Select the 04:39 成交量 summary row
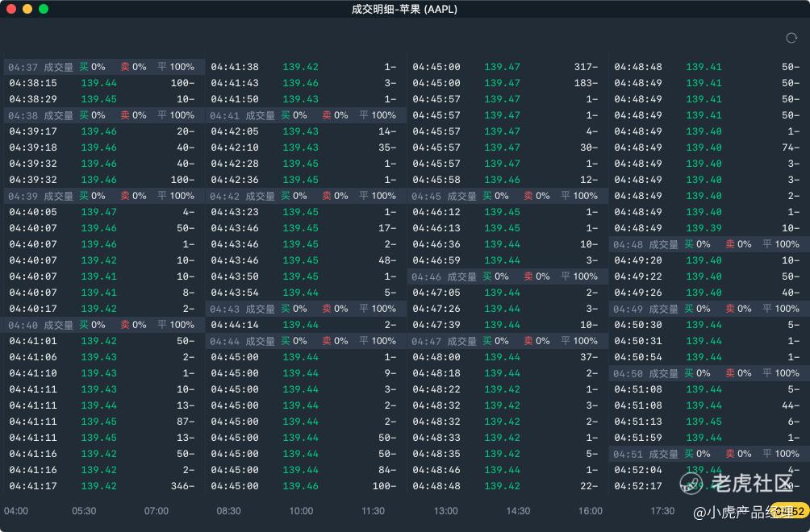The height and width of the screenshot is (532, 810). click(x=104, y=196)
